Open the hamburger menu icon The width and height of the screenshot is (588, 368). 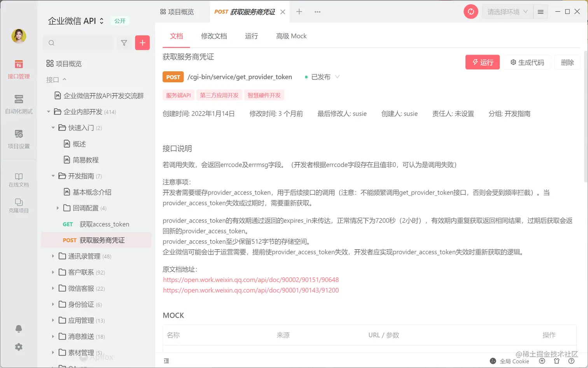[541, 12]
